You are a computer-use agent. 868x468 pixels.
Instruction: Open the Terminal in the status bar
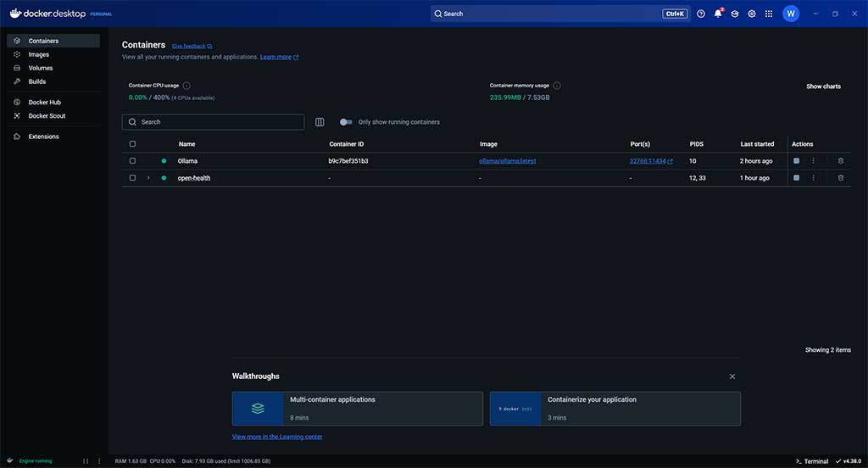812,461
